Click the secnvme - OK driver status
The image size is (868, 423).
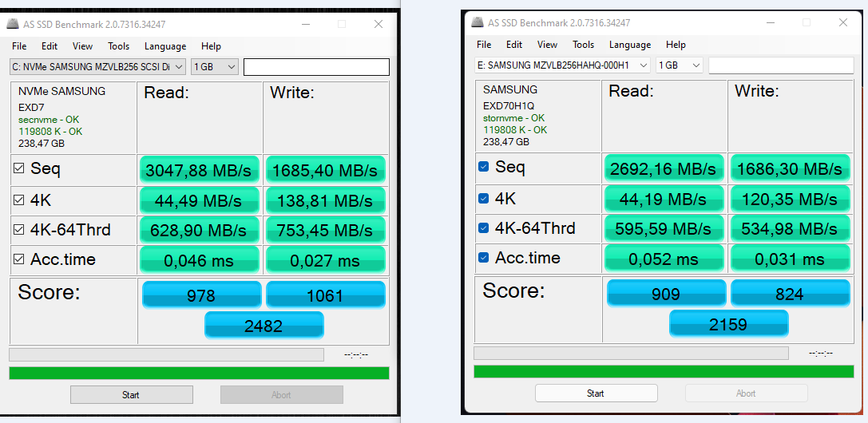49,120
